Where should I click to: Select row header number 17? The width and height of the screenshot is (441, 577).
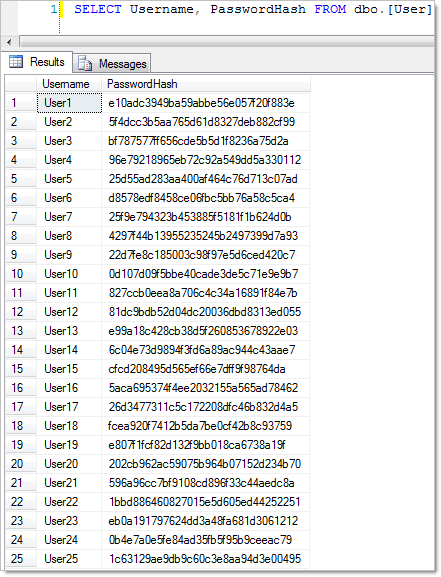(x=21, y=407)
